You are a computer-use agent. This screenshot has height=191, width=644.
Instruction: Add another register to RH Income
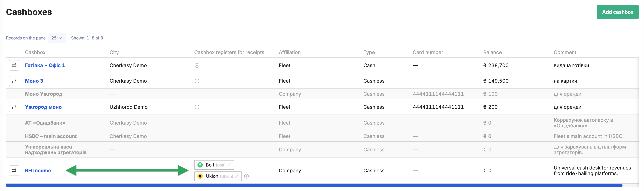246,176
